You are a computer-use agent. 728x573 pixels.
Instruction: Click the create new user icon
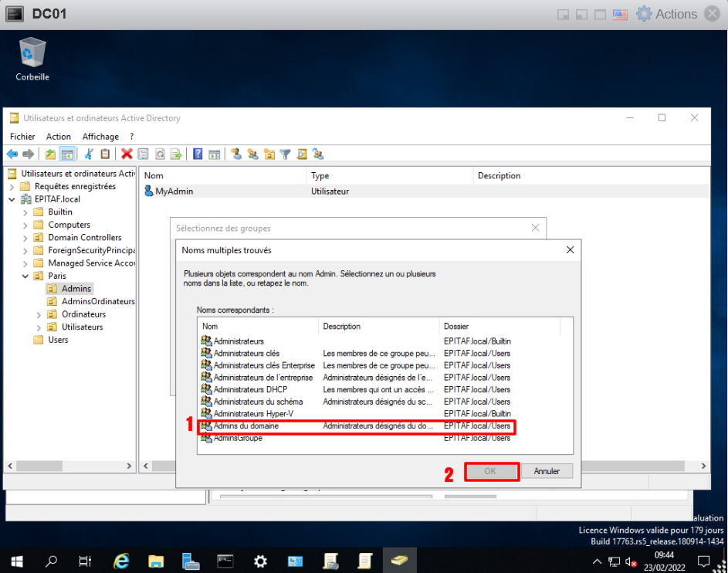click(x=236, y=154)
